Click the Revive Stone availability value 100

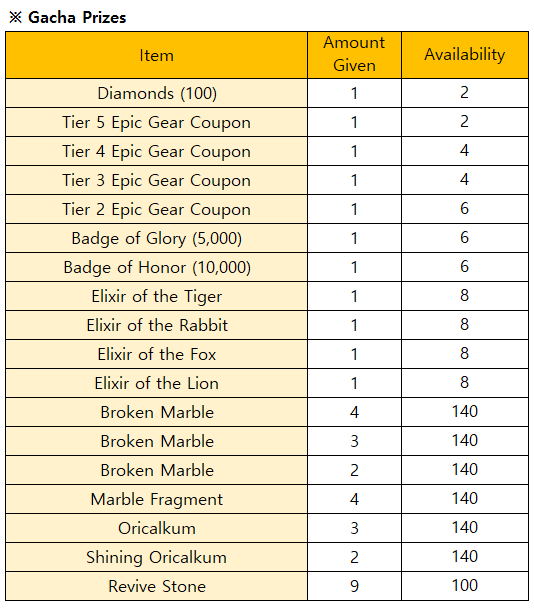[465, 585]
